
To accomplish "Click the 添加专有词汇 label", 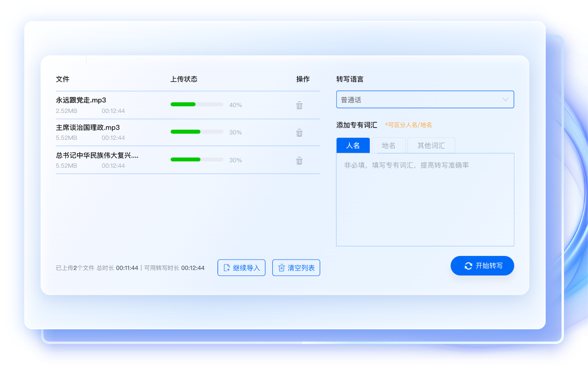I will point(357,125).
